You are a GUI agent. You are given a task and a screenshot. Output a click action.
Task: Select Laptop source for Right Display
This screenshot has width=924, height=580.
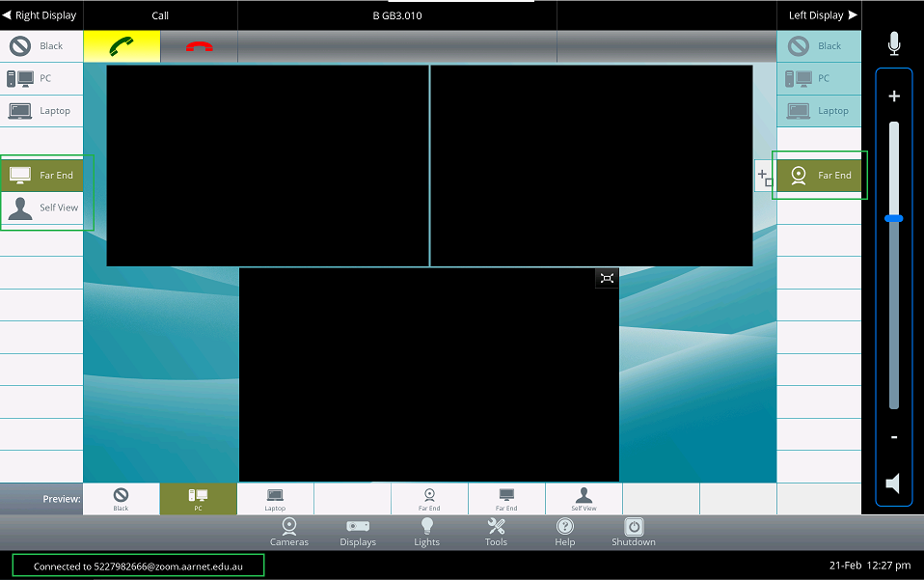pos(41,111)
